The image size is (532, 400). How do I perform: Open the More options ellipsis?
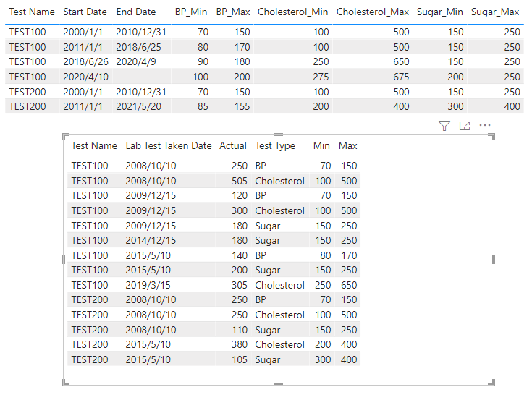pos(485,125)
